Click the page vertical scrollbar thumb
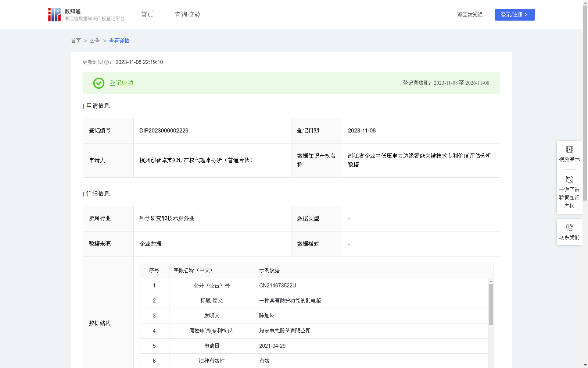588x368 pixels. (585, 103)
